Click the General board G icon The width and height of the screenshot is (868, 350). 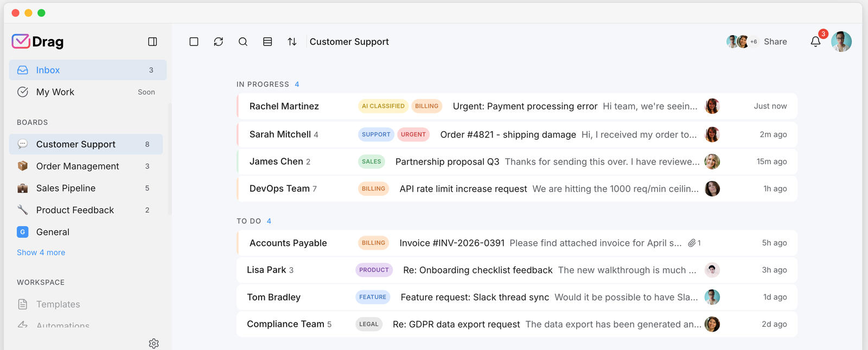point(23,232)
